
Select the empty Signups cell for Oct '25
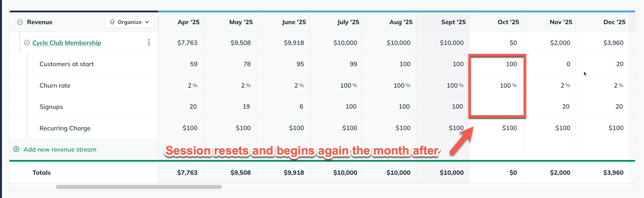[498, 106]
